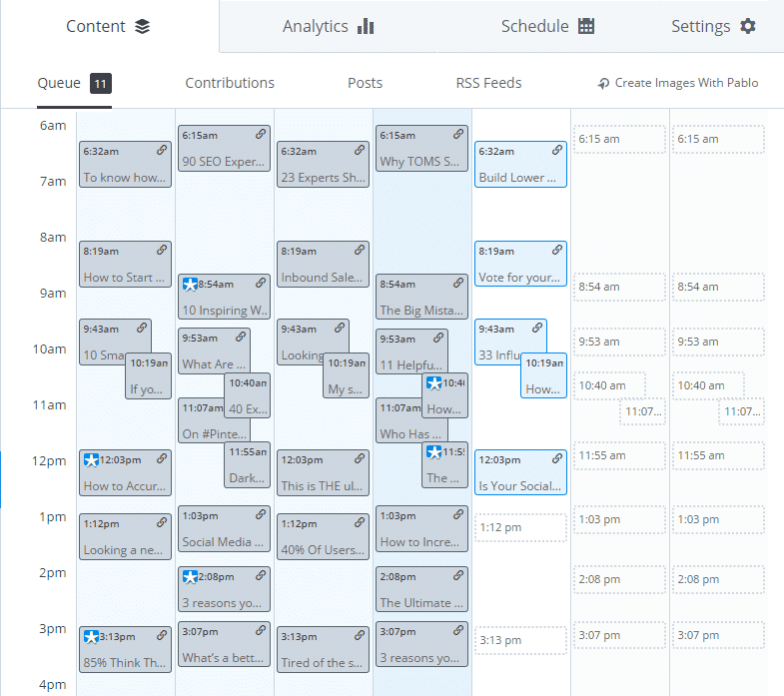Click link icon on Build Lower post
The width and height of the screenshot is (784, 696).
tap(557, 150)
